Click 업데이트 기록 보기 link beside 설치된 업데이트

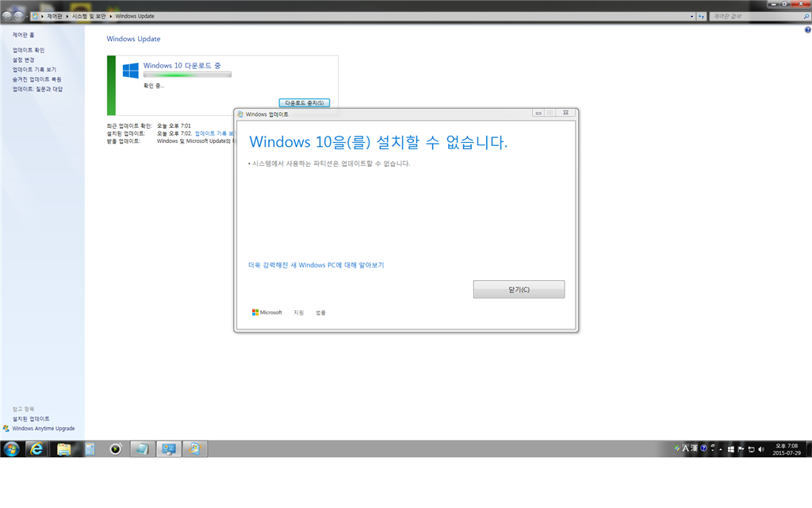(x=214, y=133)
